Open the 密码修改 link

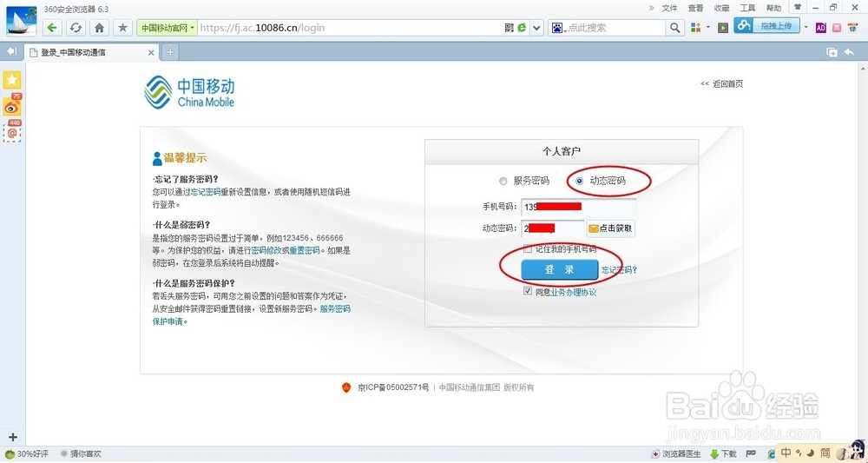tap(266, 250)
